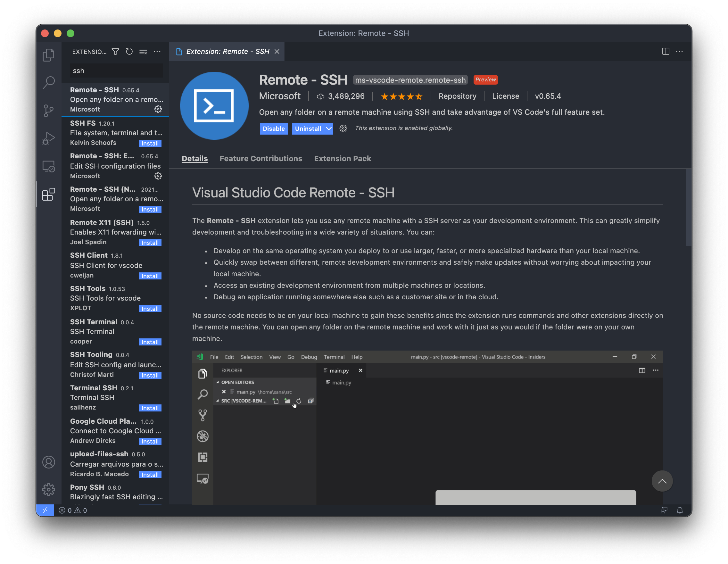Install Remote - SSH (Nightly) extension
The image size is (728, 564).
tap(150, 209)
